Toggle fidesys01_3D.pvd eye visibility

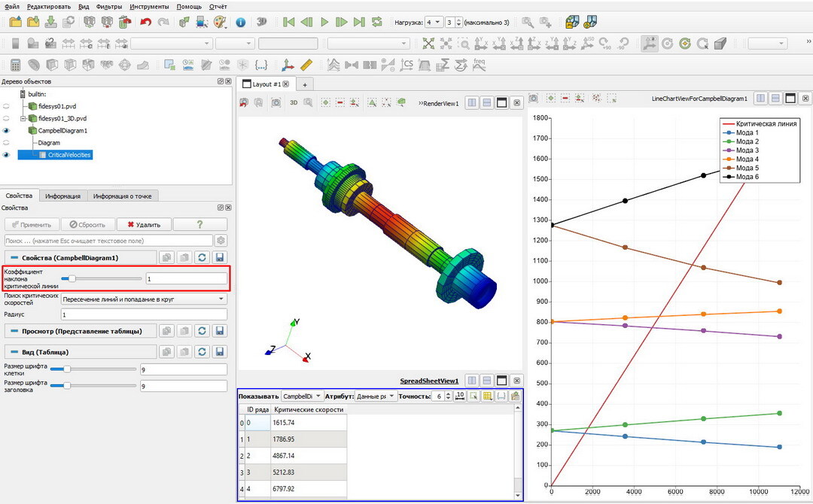click(x=6, y=118)
